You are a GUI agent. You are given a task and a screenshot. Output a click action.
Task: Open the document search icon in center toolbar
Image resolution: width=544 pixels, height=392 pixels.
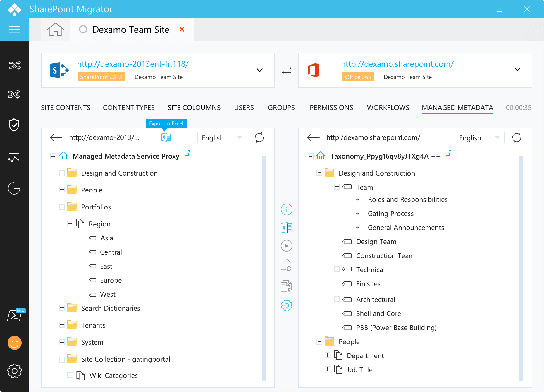pyautogui.click(x=286, y=265)
